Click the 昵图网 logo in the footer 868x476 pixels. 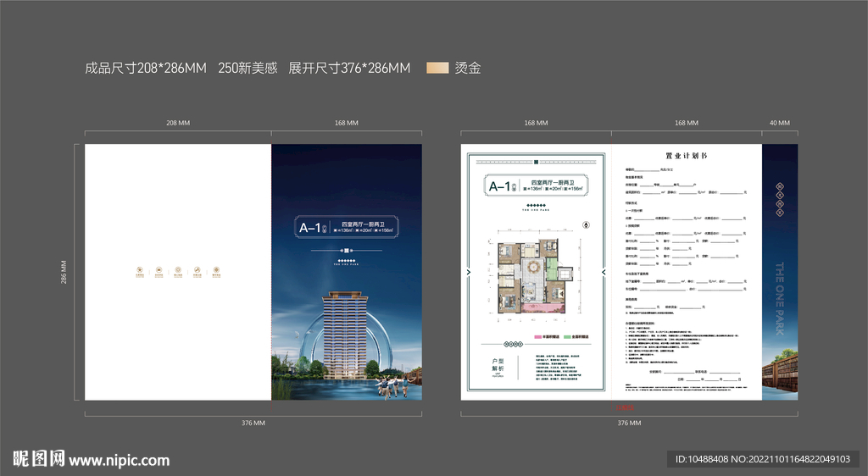point(37,460)
